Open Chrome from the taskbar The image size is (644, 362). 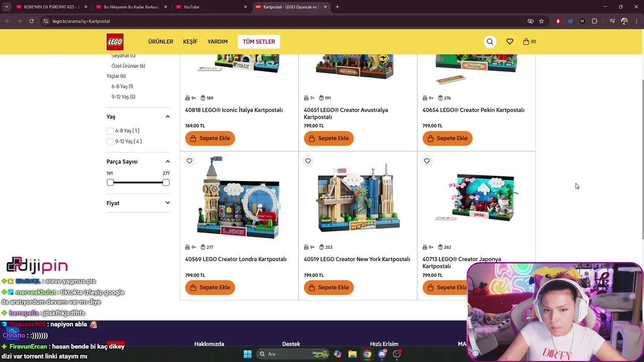tap(367, 354)
